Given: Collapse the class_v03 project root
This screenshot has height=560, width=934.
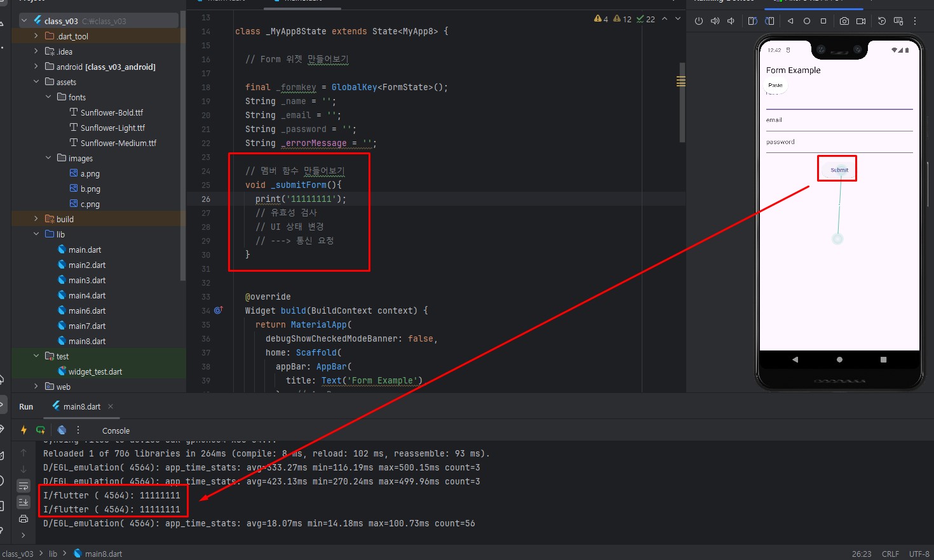Looking at the screenshot, I should click(24, 21).
